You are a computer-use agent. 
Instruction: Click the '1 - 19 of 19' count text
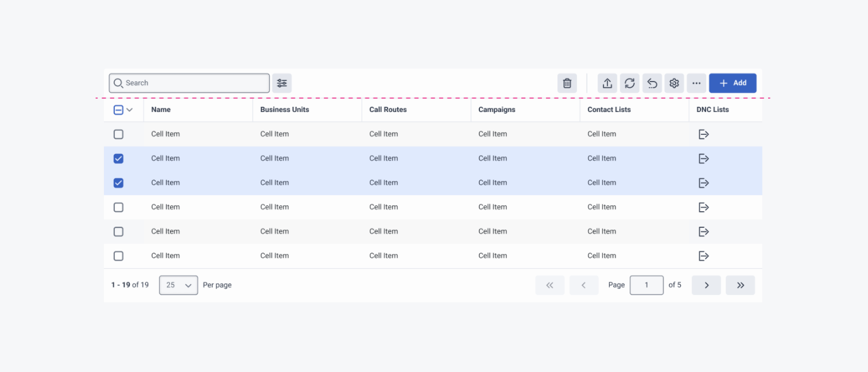coord(130,285)
